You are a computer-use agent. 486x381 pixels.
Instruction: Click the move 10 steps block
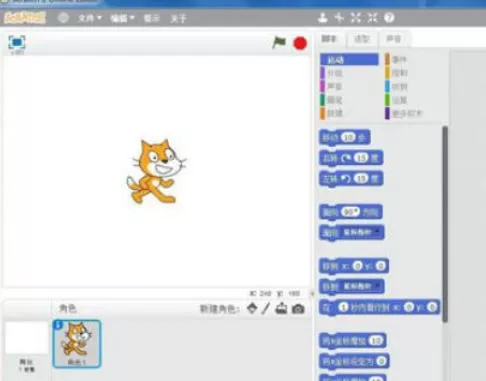[345, 138]
